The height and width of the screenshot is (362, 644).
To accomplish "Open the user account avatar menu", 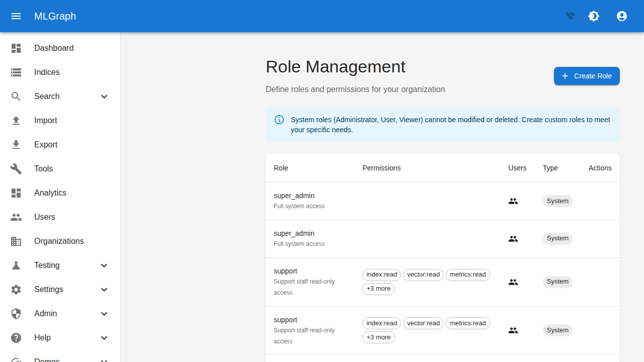I will click(622, 16).
